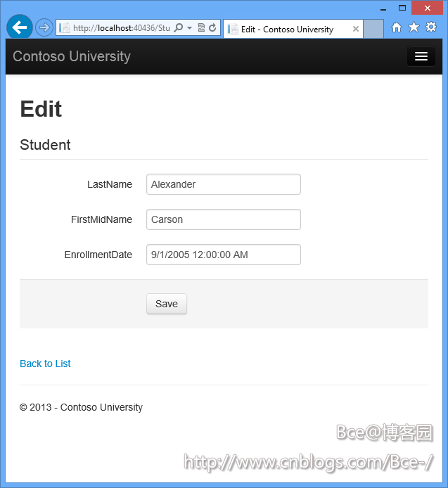The image size is (448, 488).
Task: Follow the Back to List link
Action: pyautogui.click(x=45, y=364)
